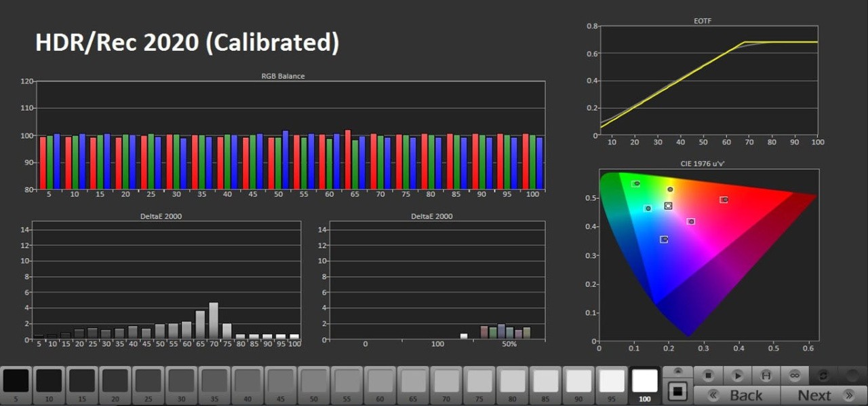Click the dark round indicator icon
The height and width of the screenshot is (406, 868).
pyautogui.click(x=852, y=375)
